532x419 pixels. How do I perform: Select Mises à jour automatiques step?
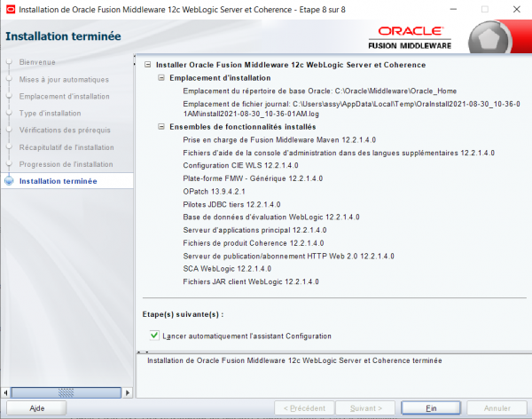[x=64, y=80]
